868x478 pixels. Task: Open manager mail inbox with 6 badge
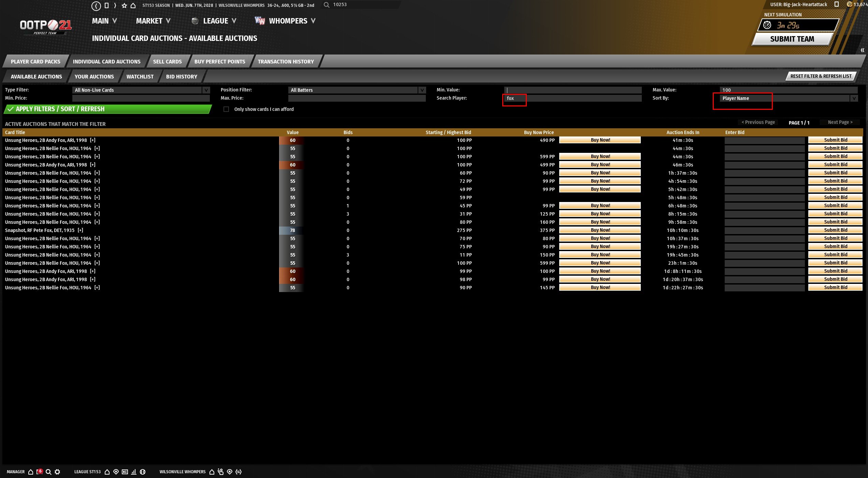40,472
